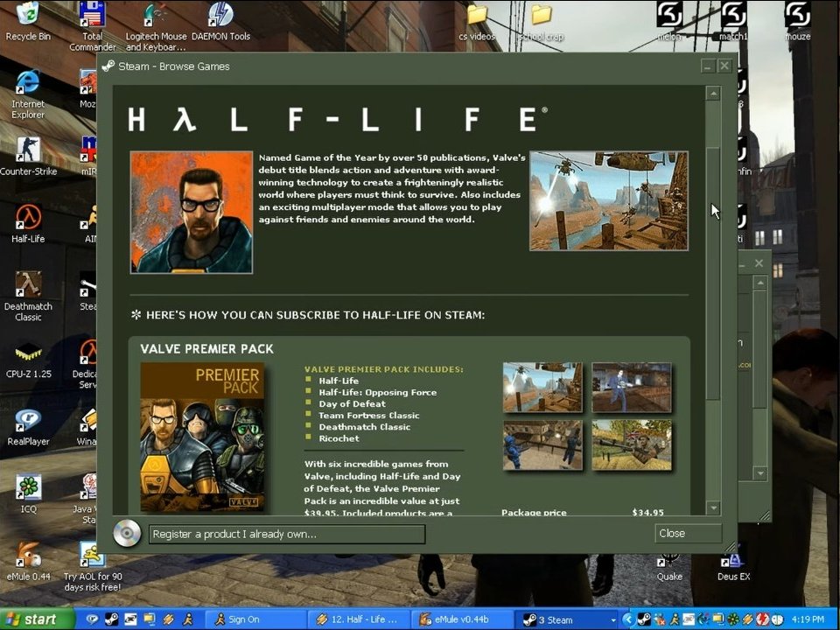840x630 pixels.
Task: Click the Steam logo in window title bar
Action: (x=108, y=66)
